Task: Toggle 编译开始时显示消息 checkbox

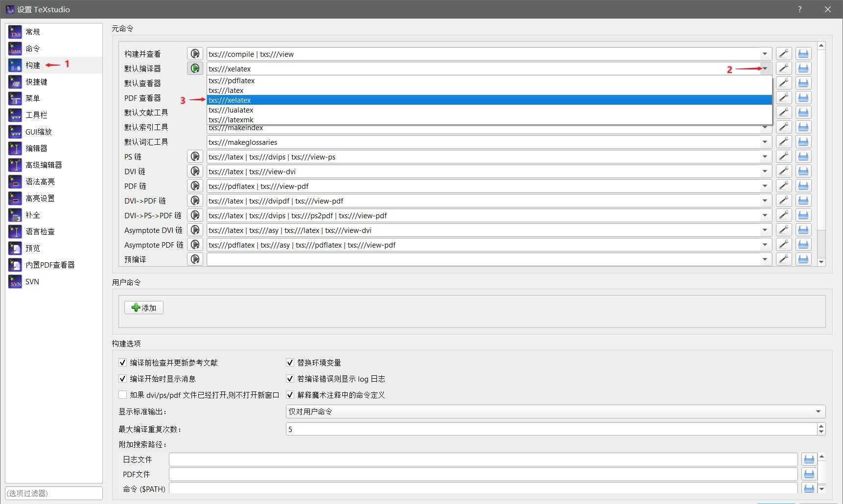Action: 123,379
